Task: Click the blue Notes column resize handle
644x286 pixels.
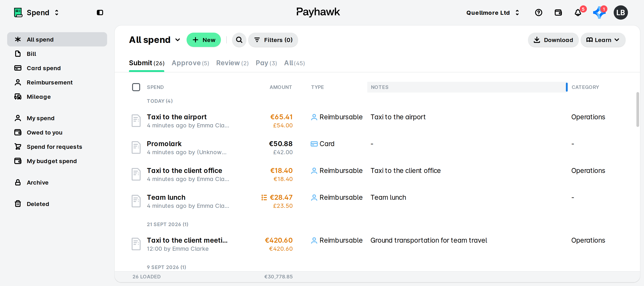Action: click(567, 87)
